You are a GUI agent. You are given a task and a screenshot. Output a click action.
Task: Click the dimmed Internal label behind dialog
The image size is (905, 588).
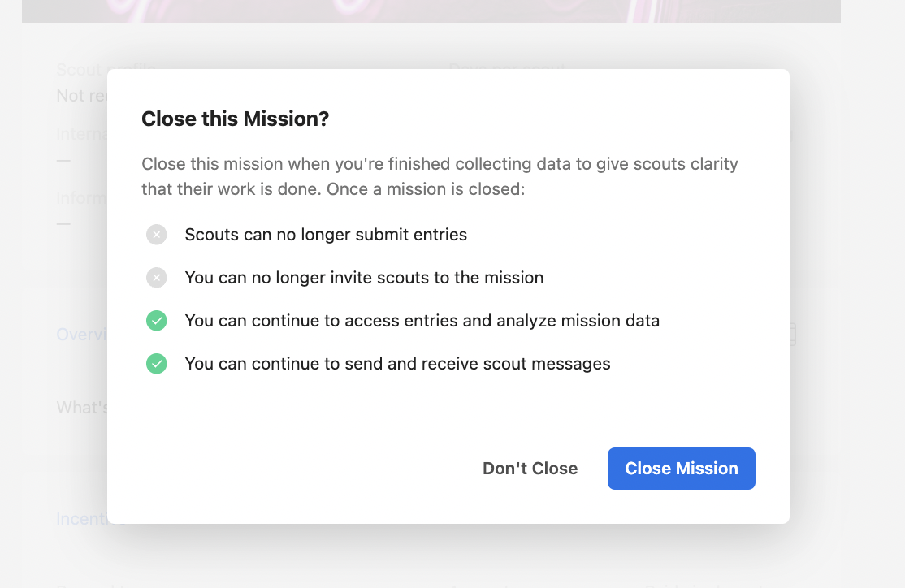[x=81, y=135]
